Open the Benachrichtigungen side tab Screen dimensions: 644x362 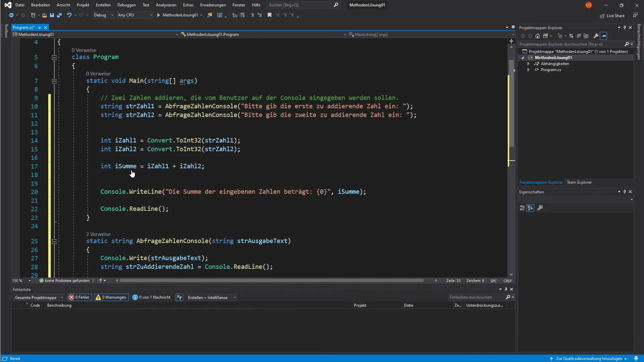pyautogui.click(x=639, y=42)
